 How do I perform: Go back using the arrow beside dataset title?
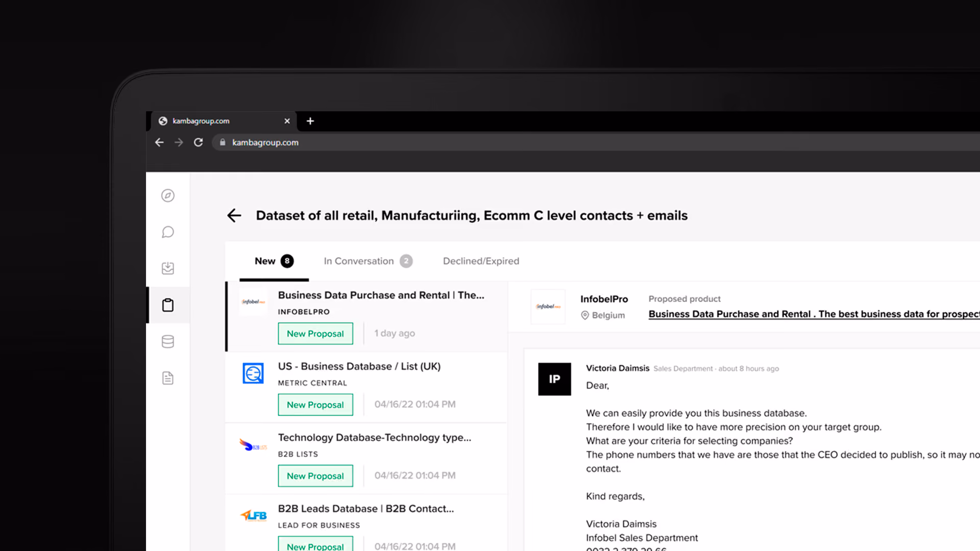(x=234, y=215)
